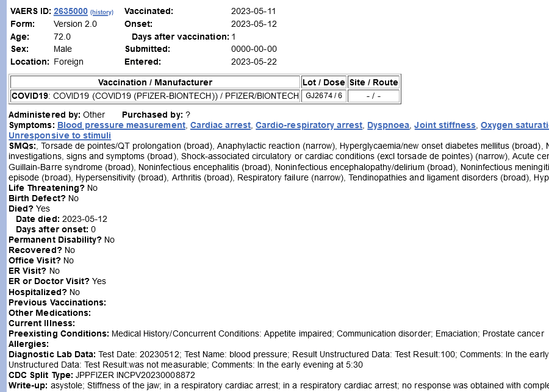
Task: Click the SMQs label
Action: pyautogui.click(x=22, y=146)
